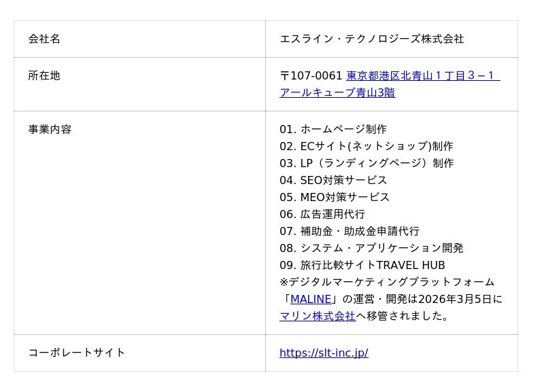
Task: Follow the マリン株式会社 link
Action: [318, 316]
